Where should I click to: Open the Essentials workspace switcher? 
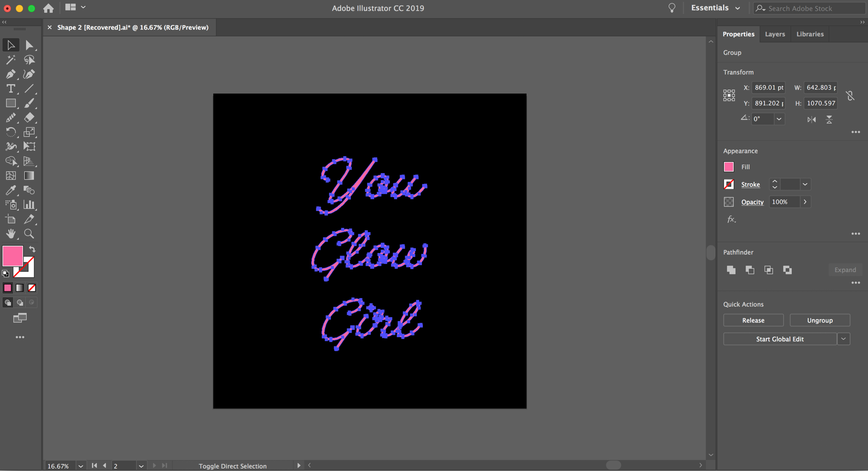click(715, 8)
